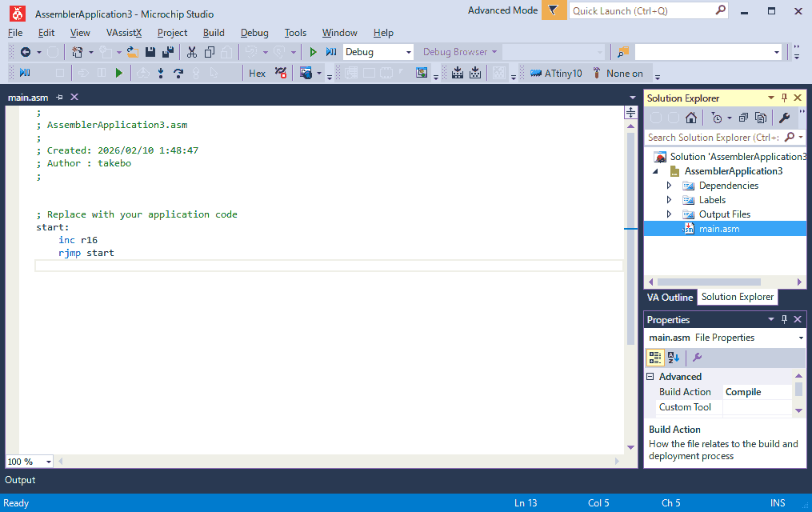Click the Navigate Backward arrow icon
Screen dimensions: 812x512
25,52
